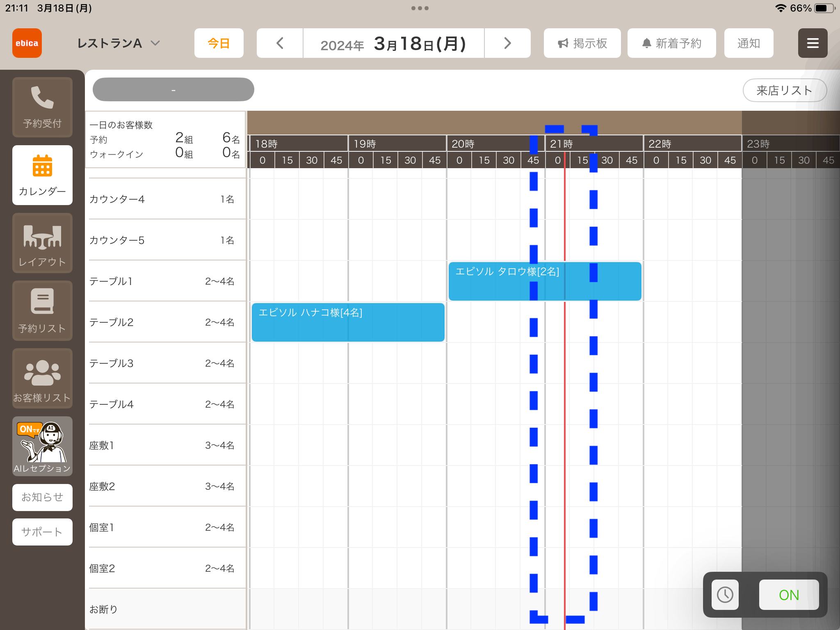Open the ebica logo home
This screenshot has height=630, width=840.
tap(27, 43)
